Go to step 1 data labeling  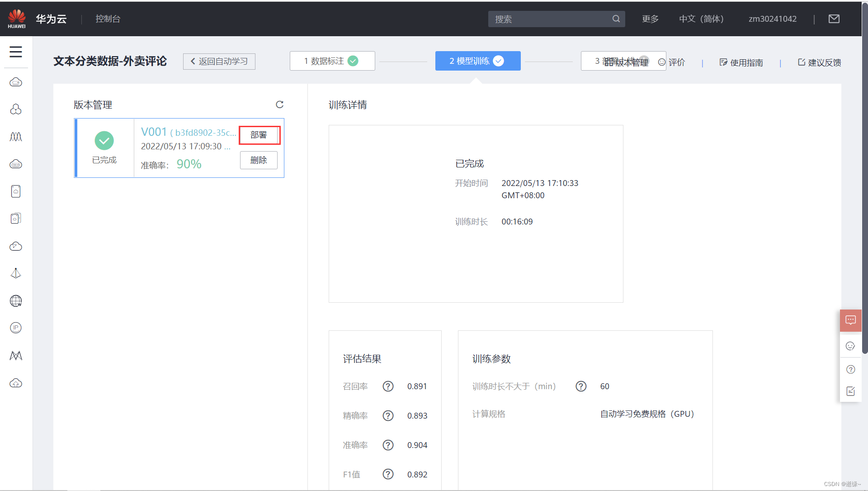point(332,61)
